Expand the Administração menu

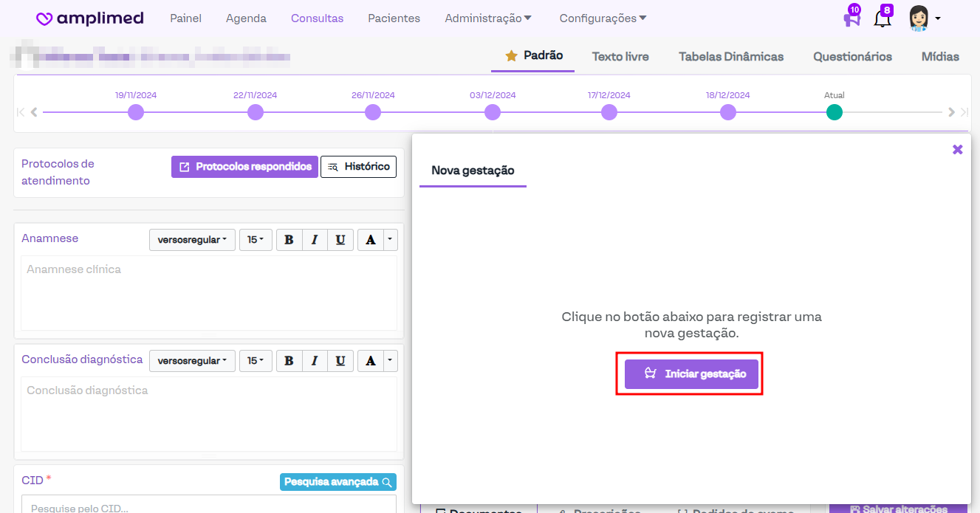(x=488, y=18)
